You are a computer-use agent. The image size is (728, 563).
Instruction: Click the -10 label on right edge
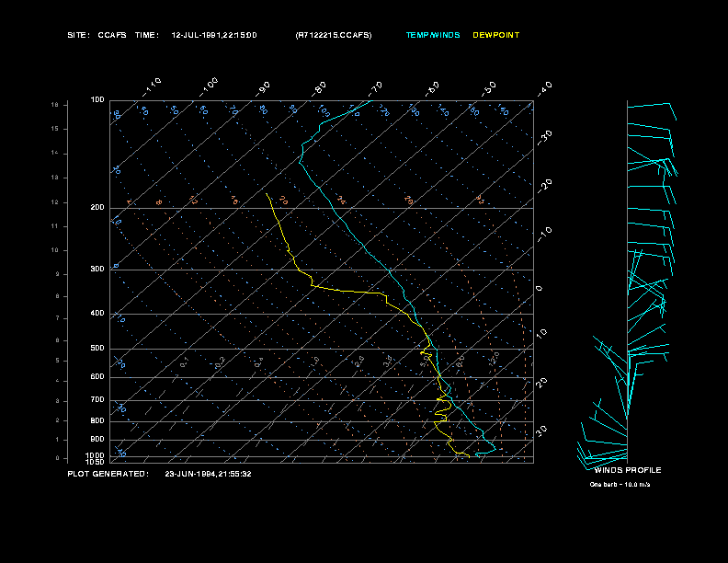[544, 235]
